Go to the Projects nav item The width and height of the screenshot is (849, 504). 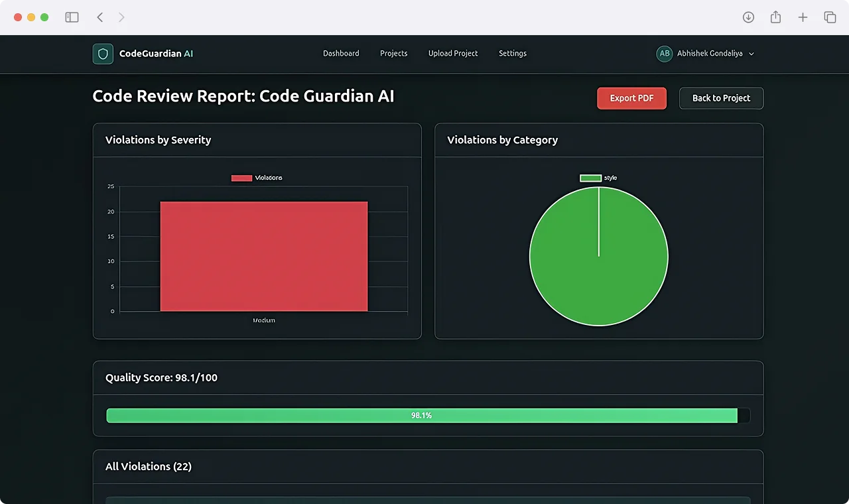[393, 54]
